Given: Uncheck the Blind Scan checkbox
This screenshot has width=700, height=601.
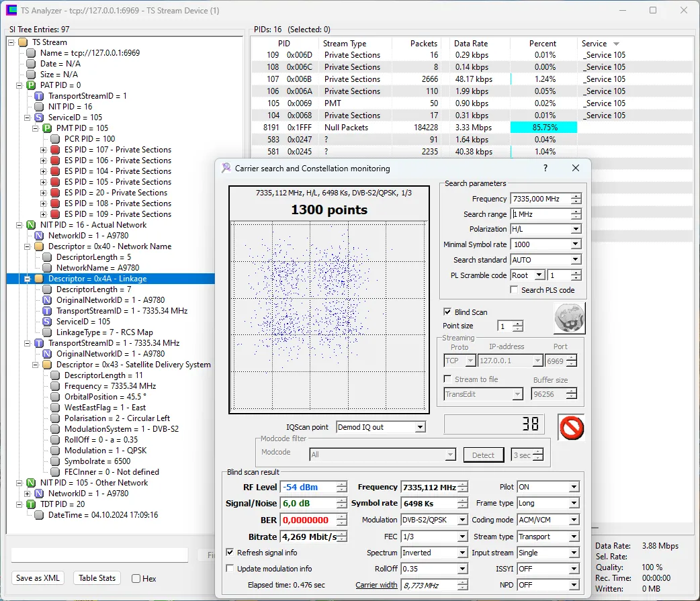Looking at the screenshot, I should [448, 312].
